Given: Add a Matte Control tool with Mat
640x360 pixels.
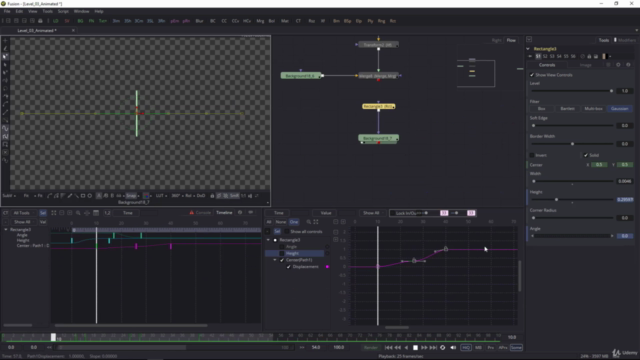Looking at the screenshot, I should [x=285, y=21].
